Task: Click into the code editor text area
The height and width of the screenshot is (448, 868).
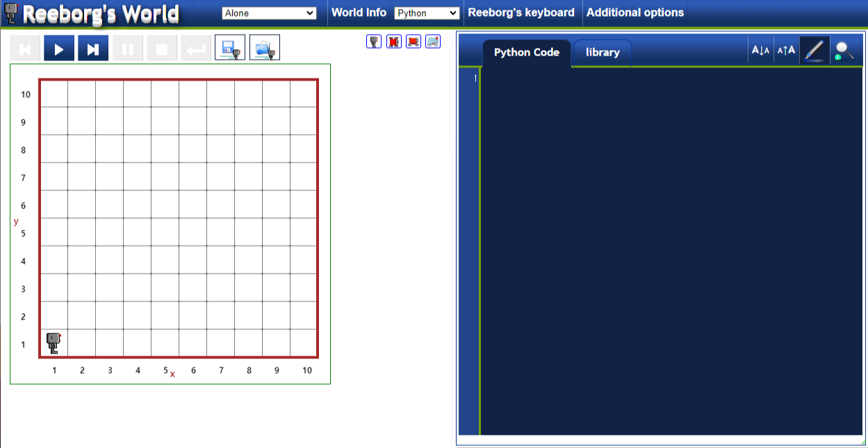Action: point(671,251)
